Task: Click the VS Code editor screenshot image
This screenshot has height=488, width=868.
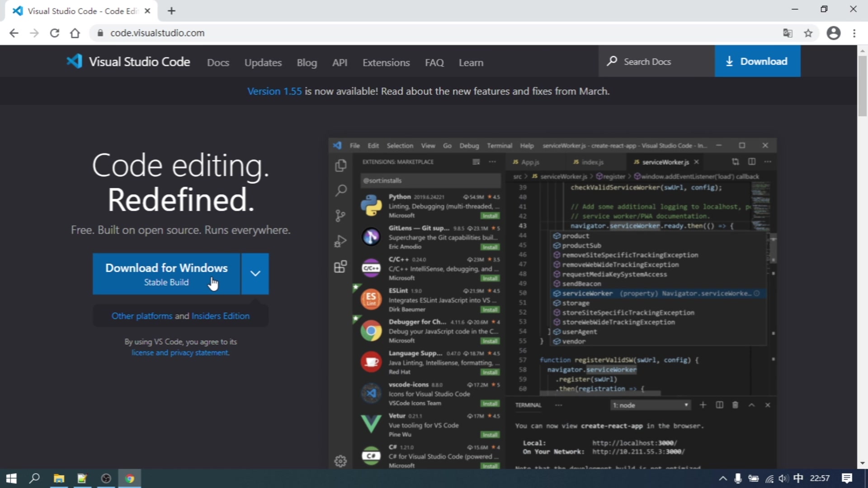Action: click(552, 303)
